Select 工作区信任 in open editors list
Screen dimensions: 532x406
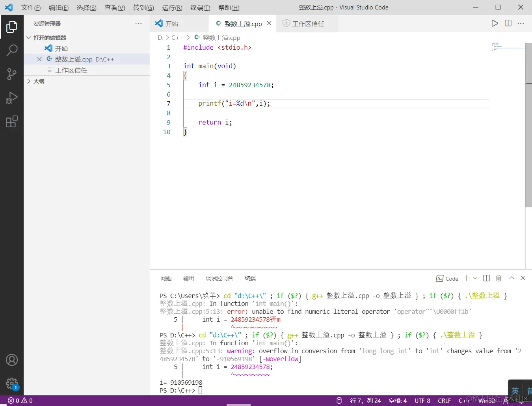click(87, 70)
